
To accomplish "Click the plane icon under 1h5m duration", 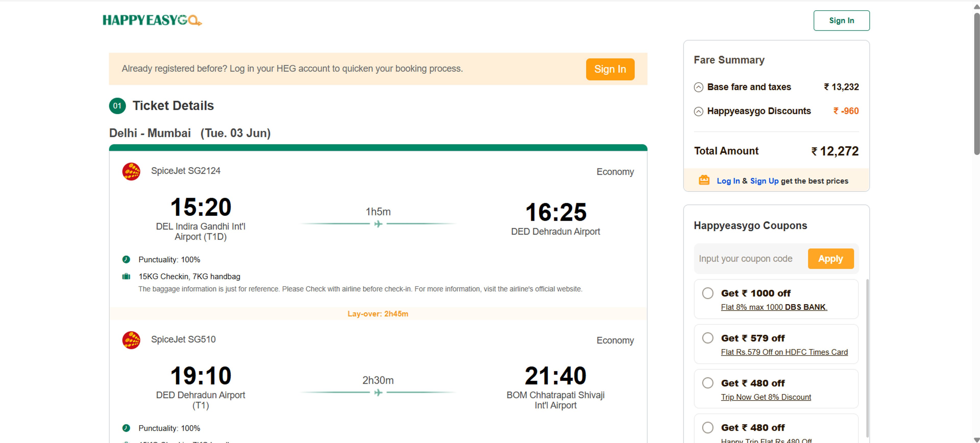I will tap(378, 224).
